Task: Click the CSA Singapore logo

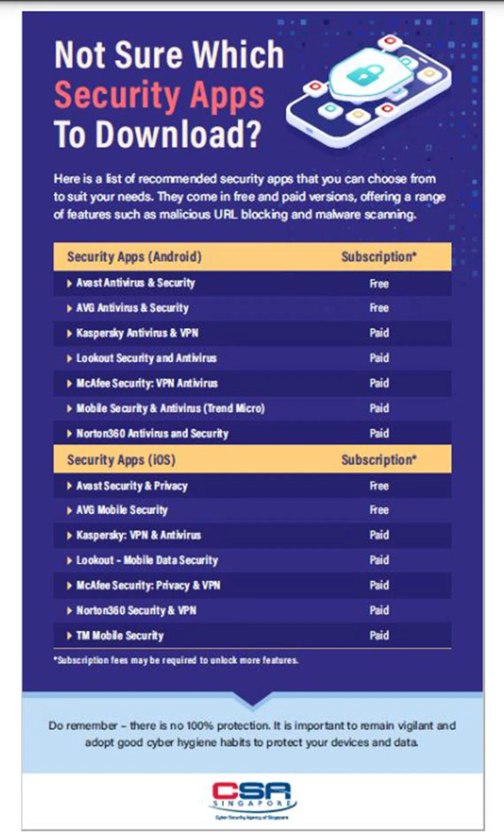Action: (x=252, y=799)
